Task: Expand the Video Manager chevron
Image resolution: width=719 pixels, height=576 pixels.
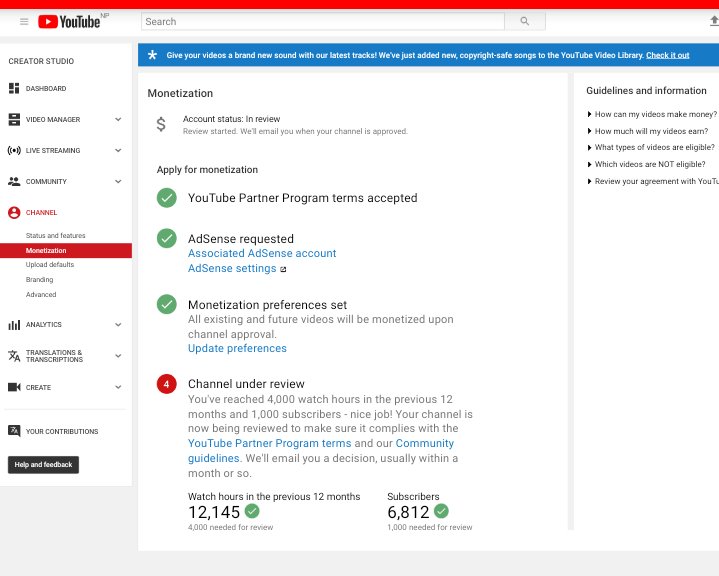Action: pos(118,119)
